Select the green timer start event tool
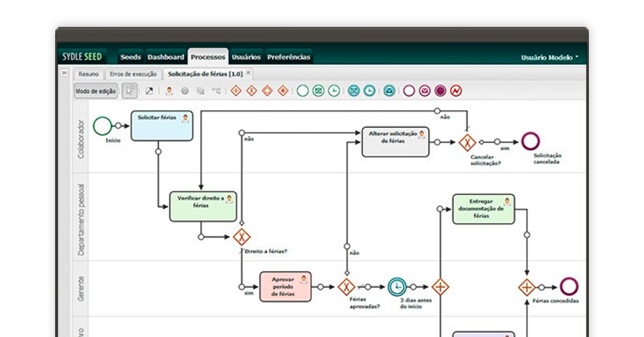The width and height of the screenshot is (644, 337). [x=334, y=91]
